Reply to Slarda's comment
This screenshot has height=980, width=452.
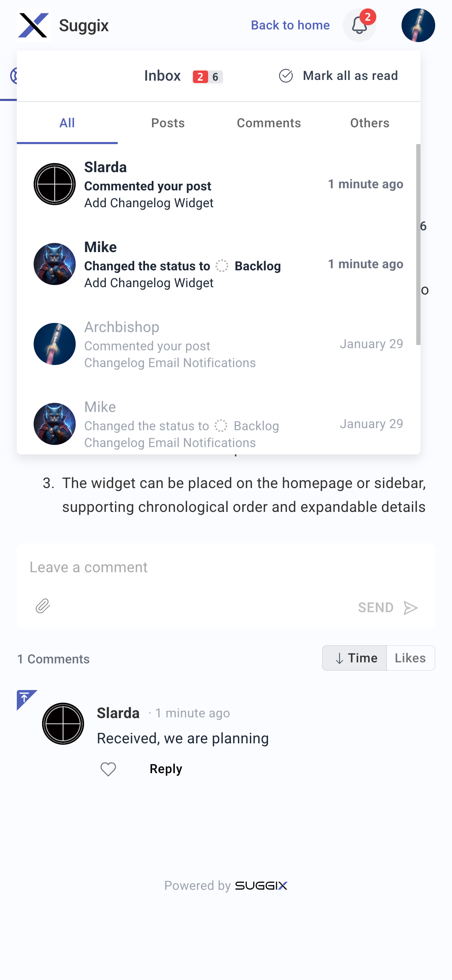[166, 769]
